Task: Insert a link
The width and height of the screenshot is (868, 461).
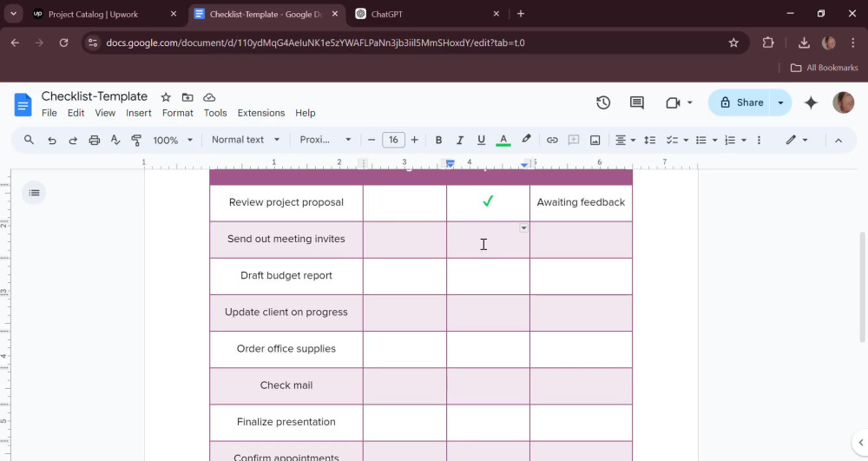Action: pyautogui.click(x=552, y=140)
